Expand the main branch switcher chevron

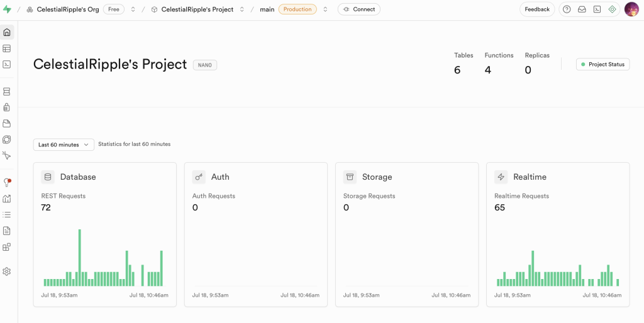point(325,9)
